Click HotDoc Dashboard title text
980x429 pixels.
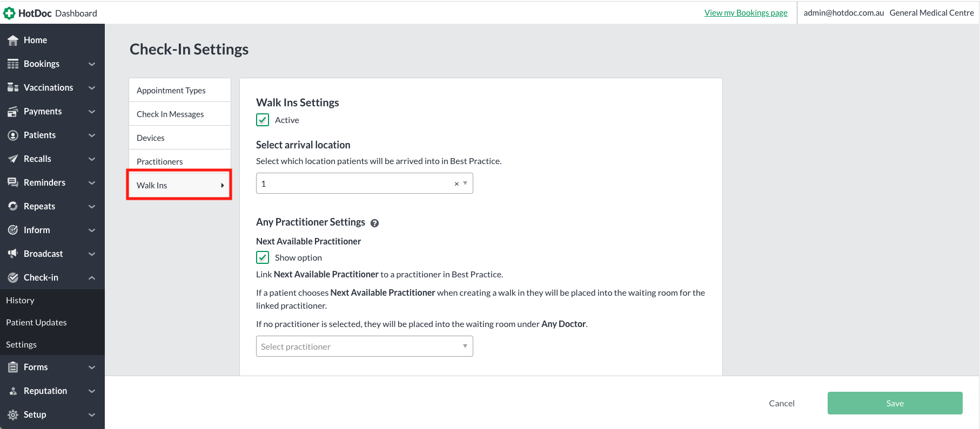coord(58,13)
